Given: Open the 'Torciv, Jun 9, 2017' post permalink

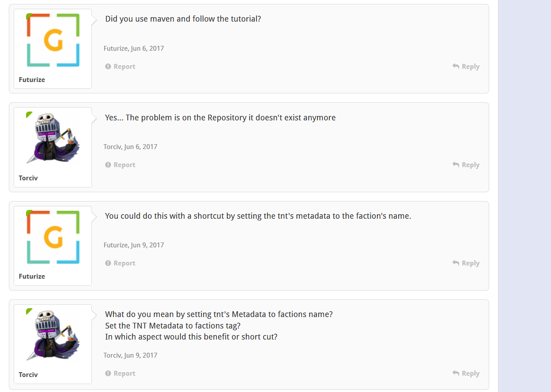Looking at the screenshot, I should [130, 355].
